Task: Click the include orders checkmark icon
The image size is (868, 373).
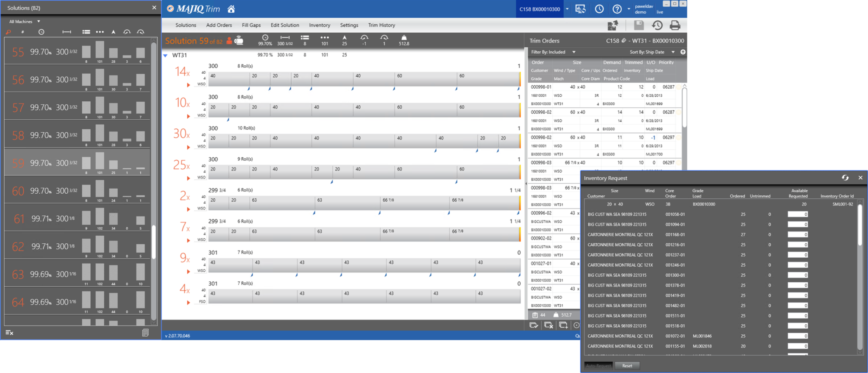Action: click(x=534, y=325)
